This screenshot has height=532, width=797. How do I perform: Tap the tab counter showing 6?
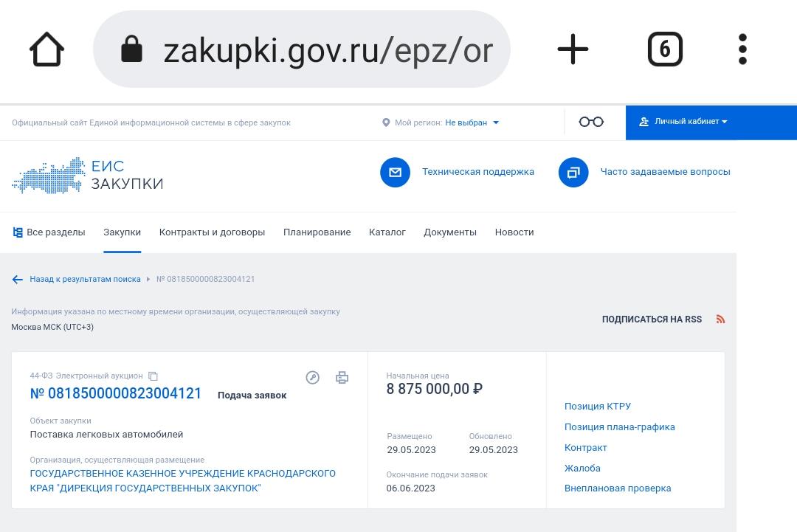click(664, 49)
